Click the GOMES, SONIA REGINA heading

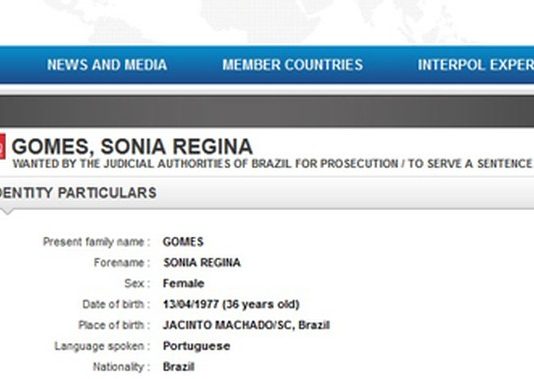pos(132,147)
